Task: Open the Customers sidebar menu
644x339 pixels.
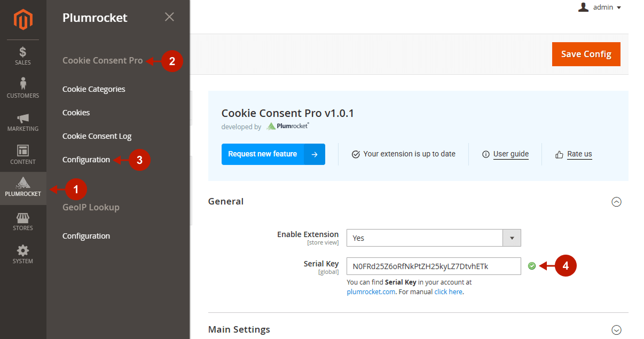Action: [x=23, y=89]
